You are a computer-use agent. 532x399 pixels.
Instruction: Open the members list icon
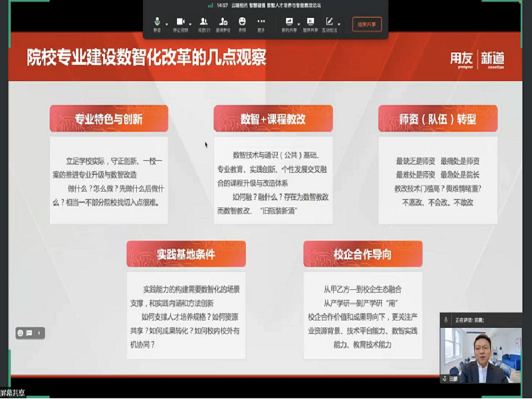[x=203, y=22]
